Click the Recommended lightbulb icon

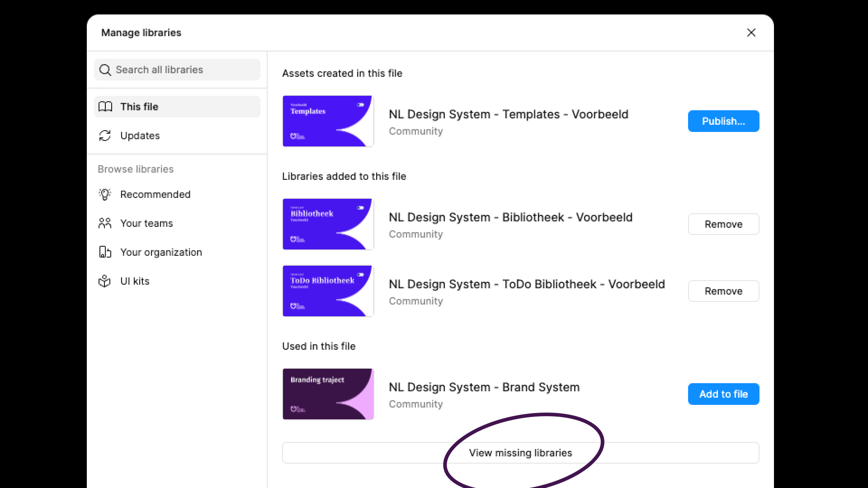coord(105,194)
